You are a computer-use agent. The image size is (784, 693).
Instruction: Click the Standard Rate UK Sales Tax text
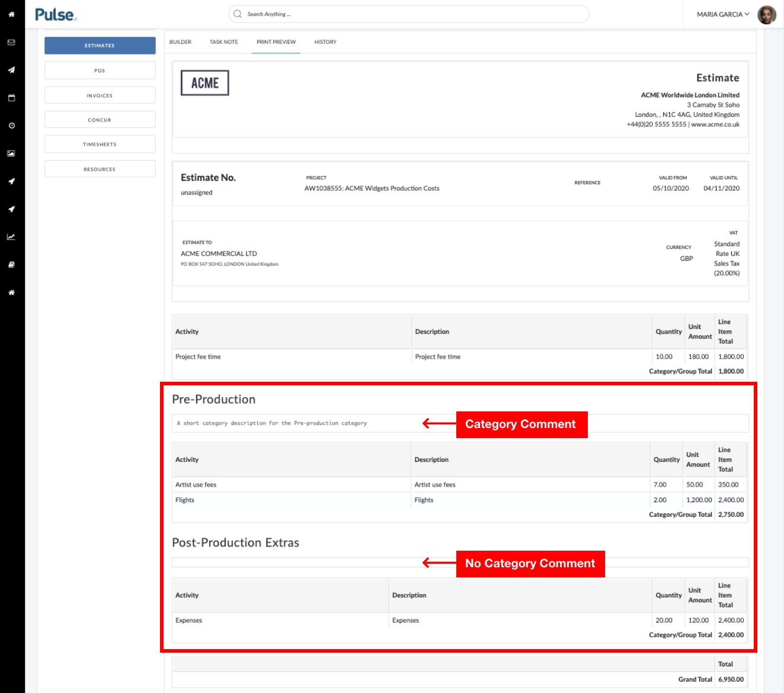click(727, 258)
